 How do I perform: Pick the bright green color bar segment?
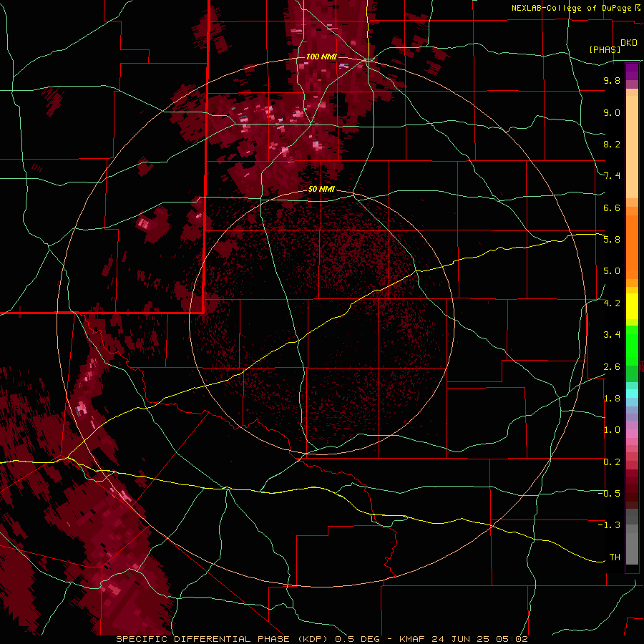(x=632, y=345)
